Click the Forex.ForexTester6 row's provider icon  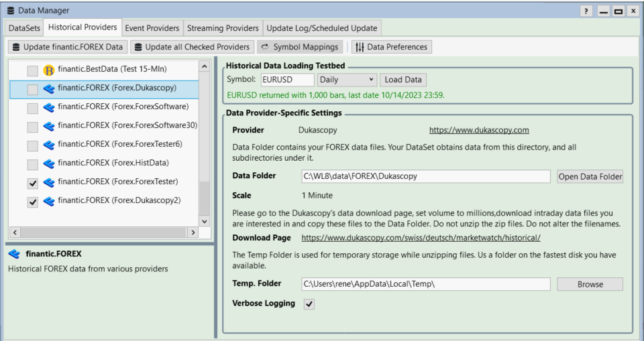pyautogui.click(x=48, y=145)
